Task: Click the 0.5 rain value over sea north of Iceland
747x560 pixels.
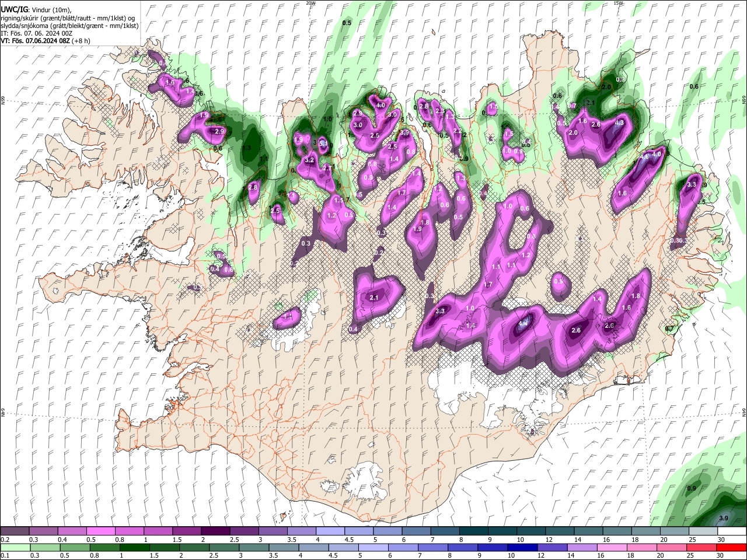Action: [x=347, y=23]
